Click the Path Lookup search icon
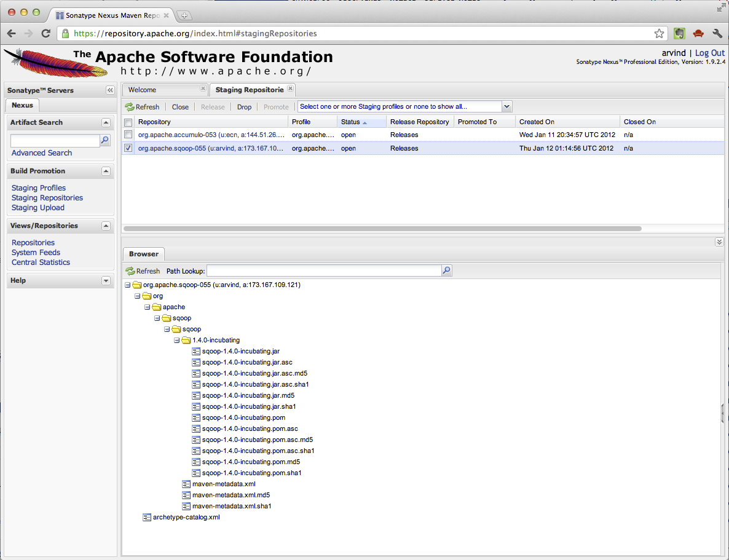This screenshot has width=729, height=560. (446, 270)
